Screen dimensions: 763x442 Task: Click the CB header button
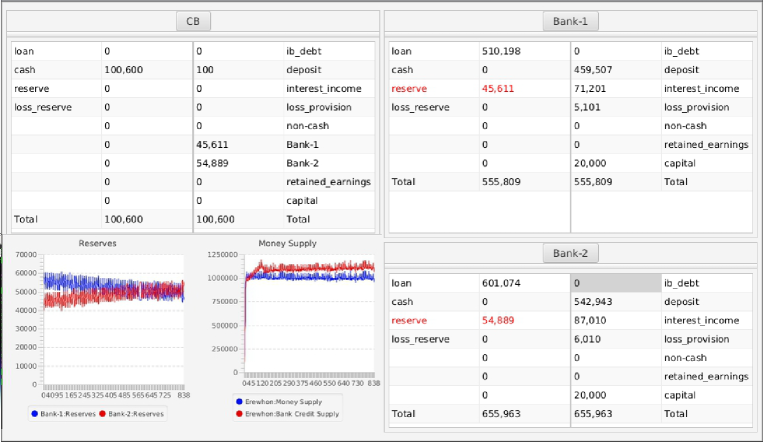tap(192, 21)
